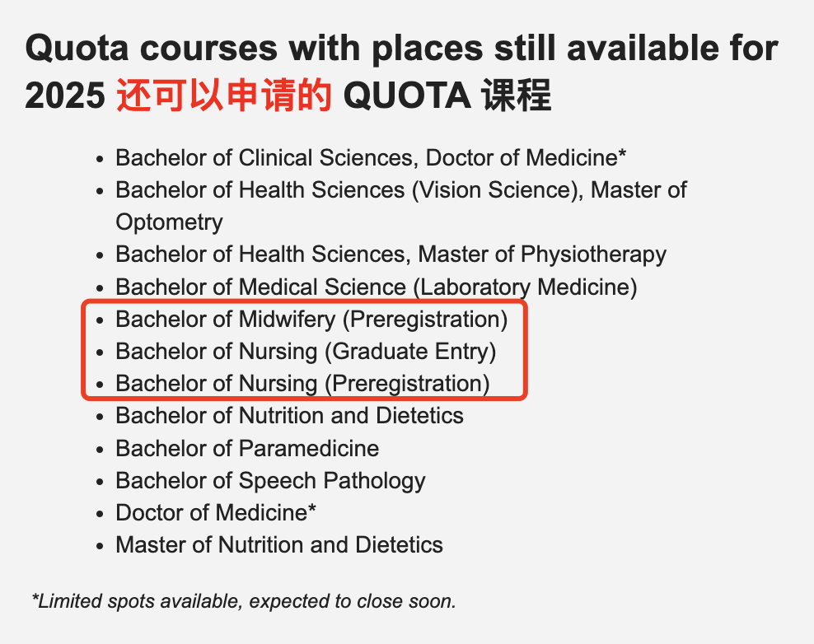
Task: Open the standalone Doctor of Medicine* item
Action: tap(216, 513)
